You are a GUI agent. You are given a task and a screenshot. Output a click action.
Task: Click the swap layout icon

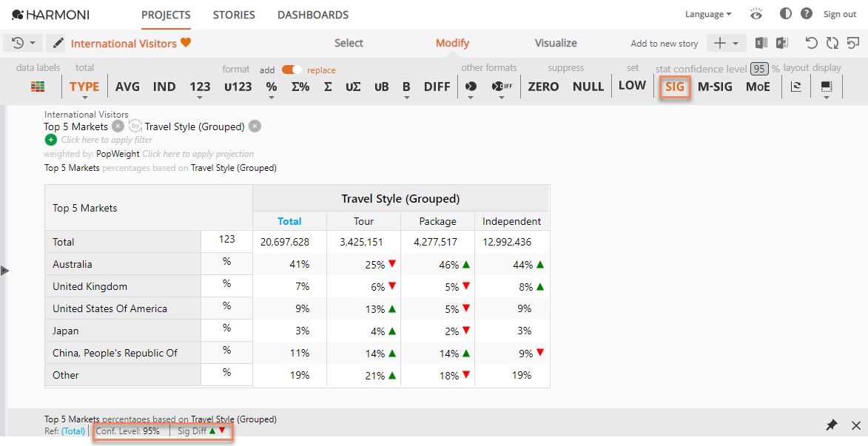pyautogui.click(x=796, y=87)
